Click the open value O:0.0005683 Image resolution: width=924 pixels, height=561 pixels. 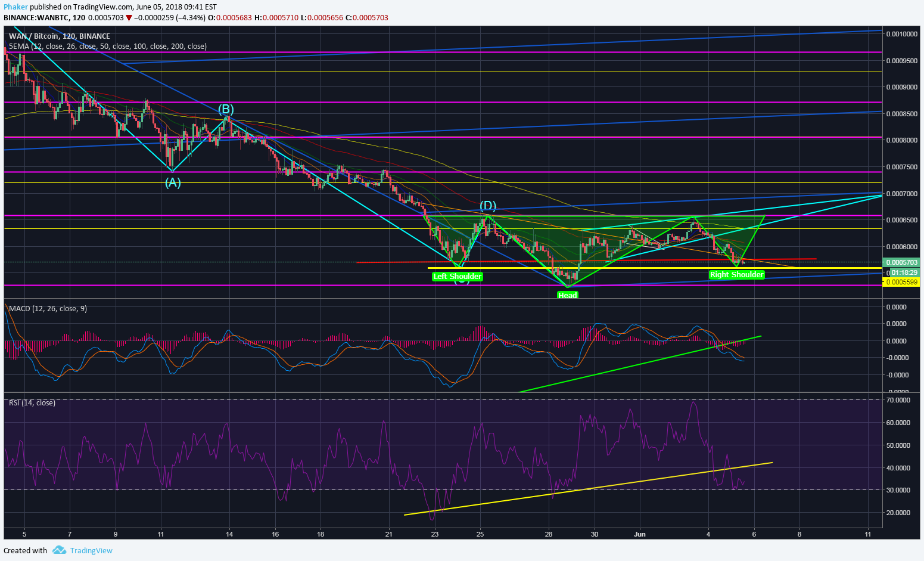tap(229, 18)
